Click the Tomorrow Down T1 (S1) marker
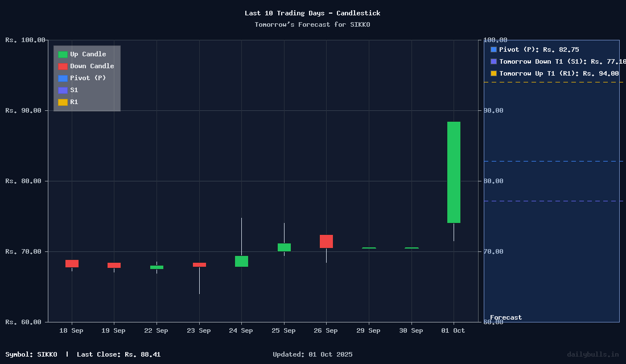 click(493, 61)
